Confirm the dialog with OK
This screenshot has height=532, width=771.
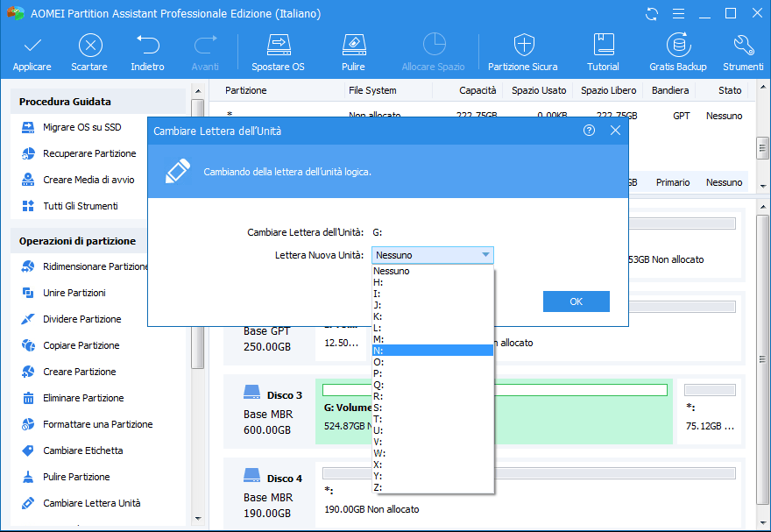point(576,301)
